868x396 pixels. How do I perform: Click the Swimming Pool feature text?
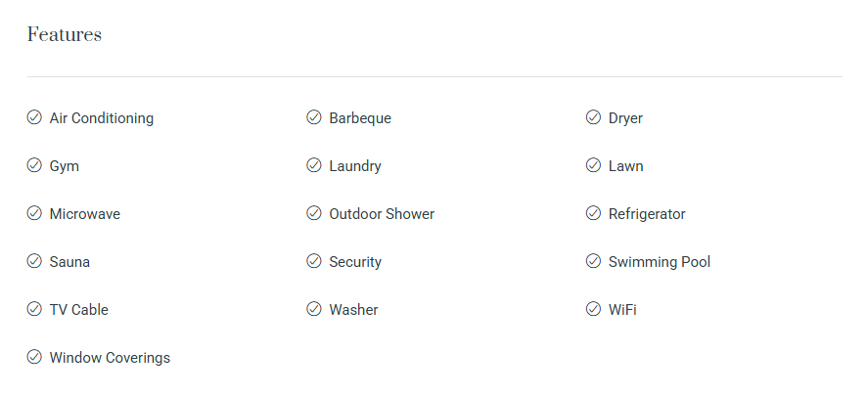pyautogui.click(x=660, y=262)
